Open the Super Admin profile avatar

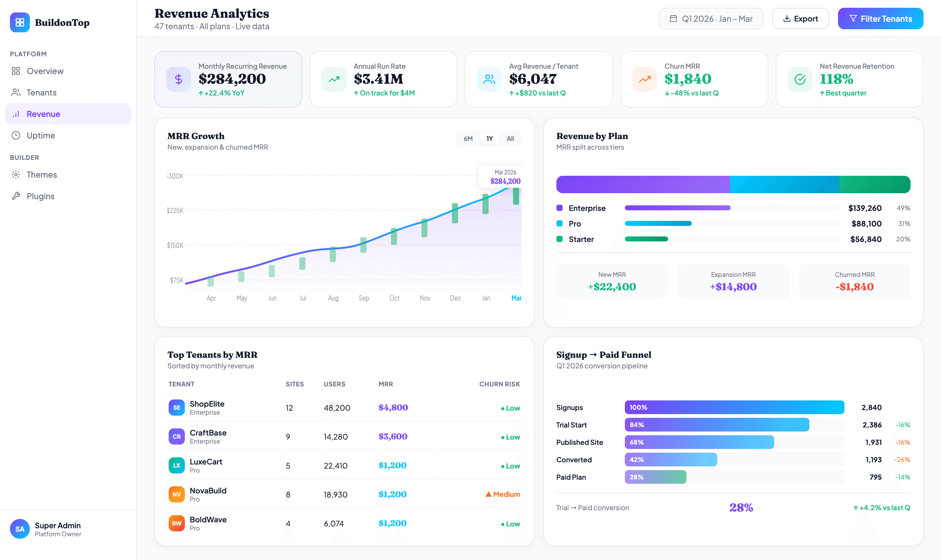[20, 529]
